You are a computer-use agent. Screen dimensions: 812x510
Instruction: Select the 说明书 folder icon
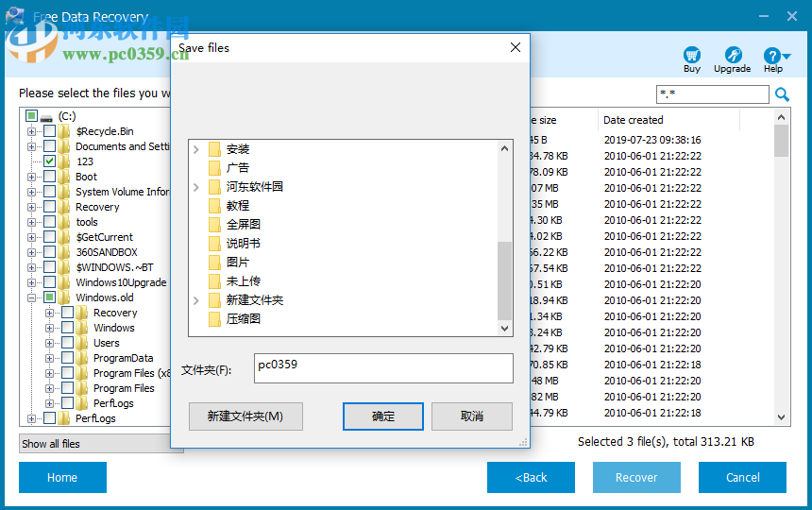click(215, 244)
